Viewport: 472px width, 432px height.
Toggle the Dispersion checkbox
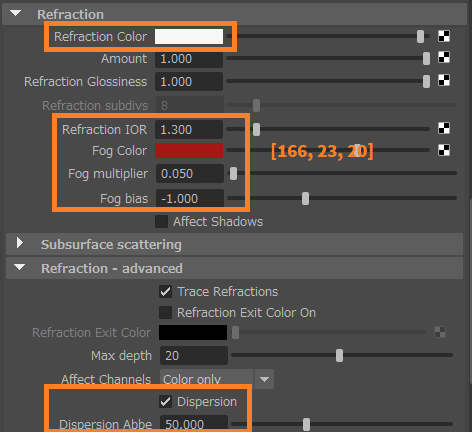tap(166, 402)
